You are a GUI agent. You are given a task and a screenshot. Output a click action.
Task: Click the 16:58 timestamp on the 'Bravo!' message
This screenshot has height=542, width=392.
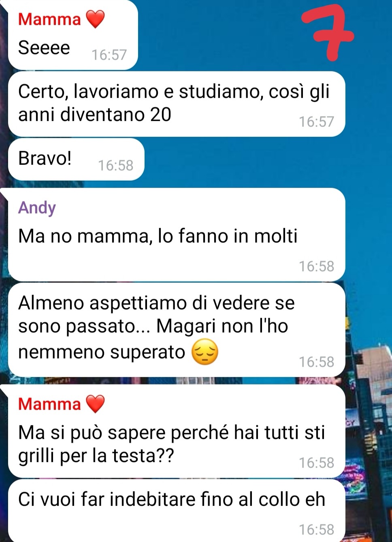tap(116, 165)
